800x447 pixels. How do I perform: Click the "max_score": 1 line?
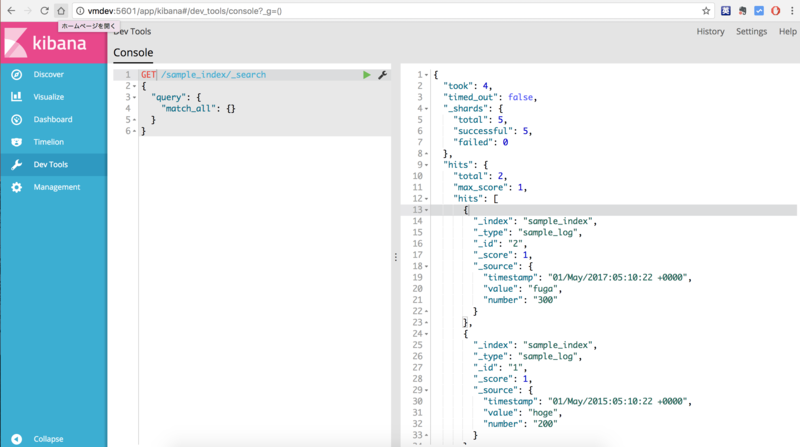click(490, 187)
